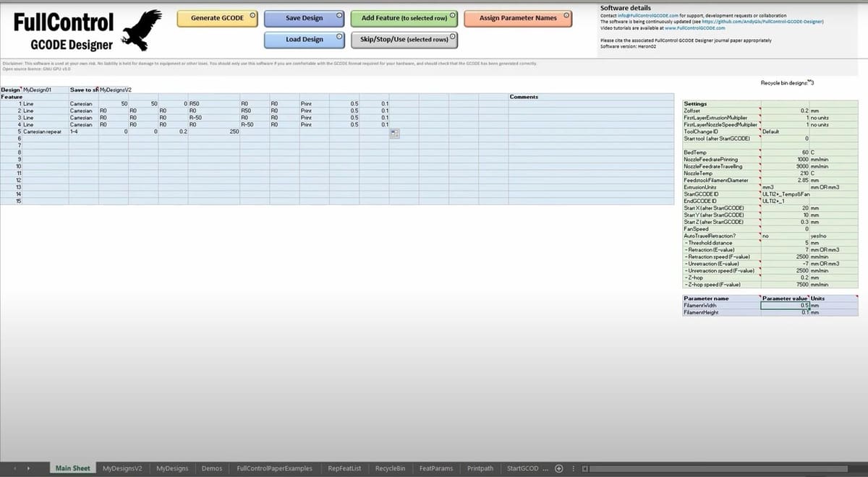
Task: Open the info@FullControlGCODE.com email link
Action: click(x=647, y=15)
